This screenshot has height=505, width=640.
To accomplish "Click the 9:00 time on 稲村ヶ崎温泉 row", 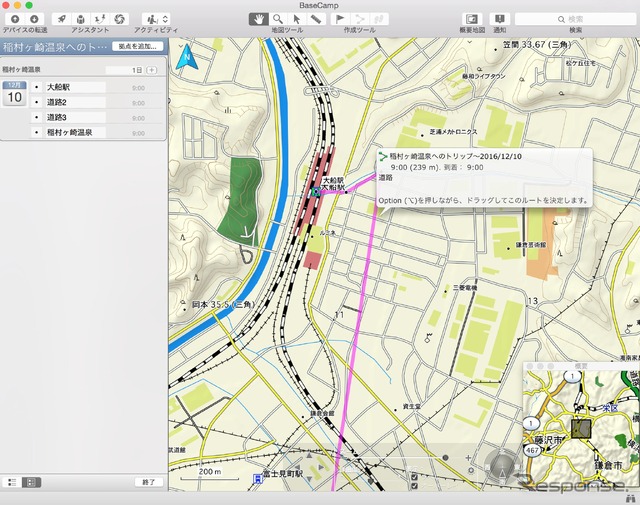I will (x=138, y=133).
